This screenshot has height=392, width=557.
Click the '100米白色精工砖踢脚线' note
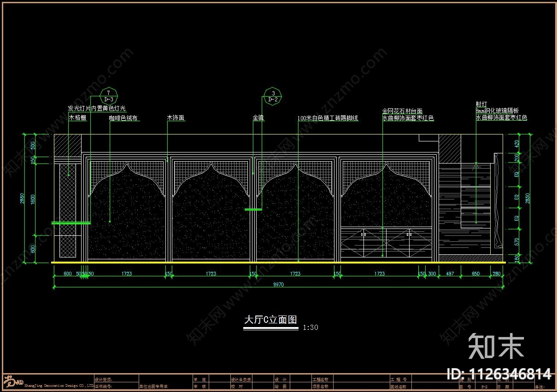tap(328, 118)
